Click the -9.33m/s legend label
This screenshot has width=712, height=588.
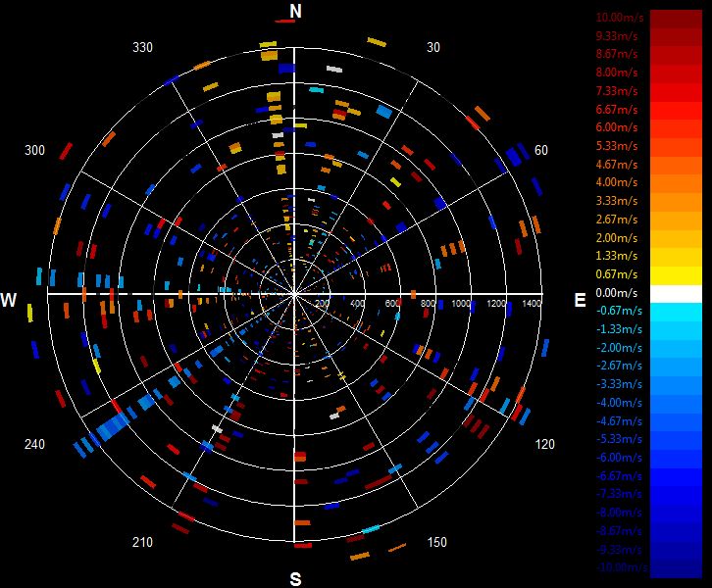[619, 550]
